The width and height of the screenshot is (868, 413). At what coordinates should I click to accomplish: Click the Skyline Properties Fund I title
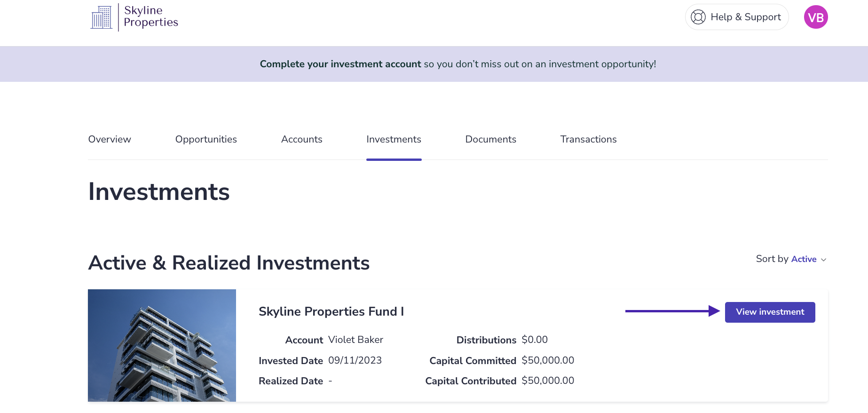(x=331, y=311)
